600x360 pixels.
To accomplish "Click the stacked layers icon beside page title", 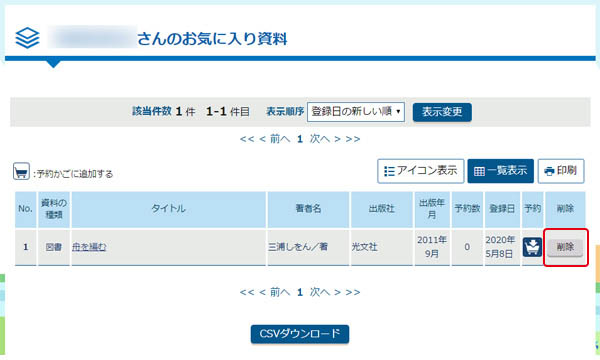I will coord(27,38).
